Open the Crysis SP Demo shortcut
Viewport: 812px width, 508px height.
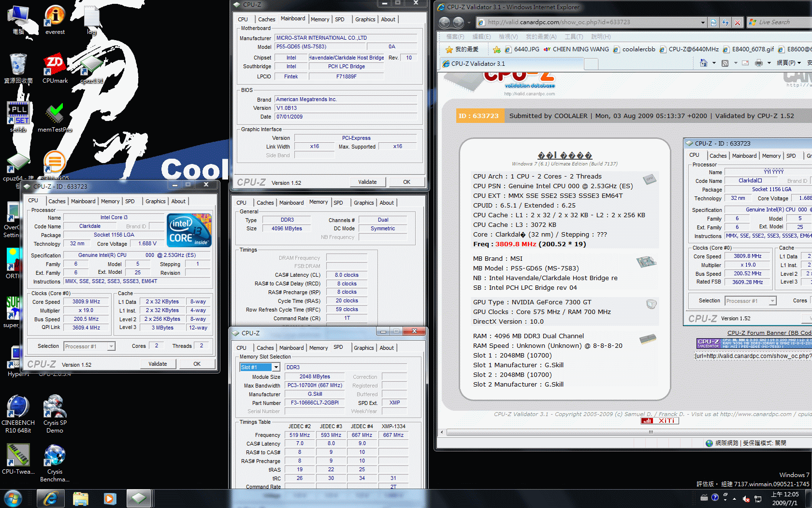[55, 414]
